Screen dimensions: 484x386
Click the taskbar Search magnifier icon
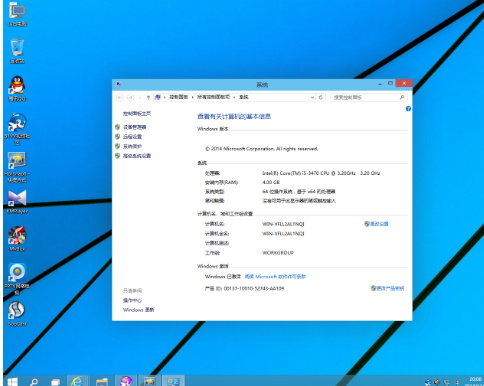(34, 382)
